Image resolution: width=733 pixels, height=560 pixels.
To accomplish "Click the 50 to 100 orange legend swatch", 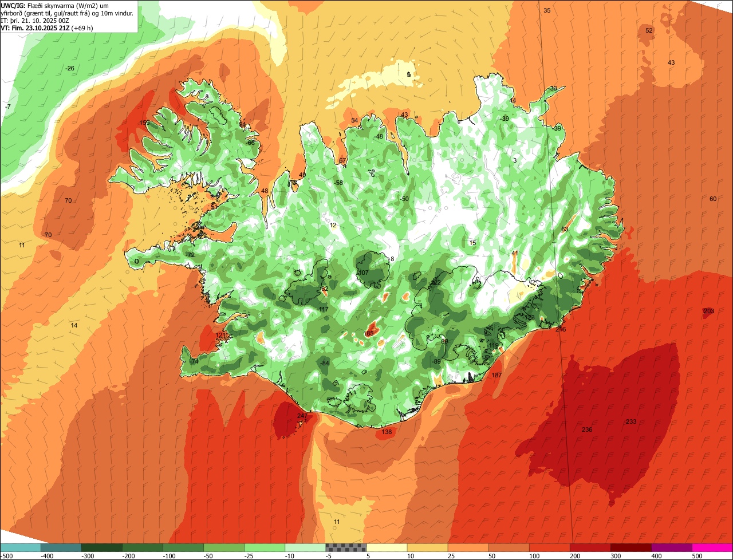I will click(x=508, y=547).
